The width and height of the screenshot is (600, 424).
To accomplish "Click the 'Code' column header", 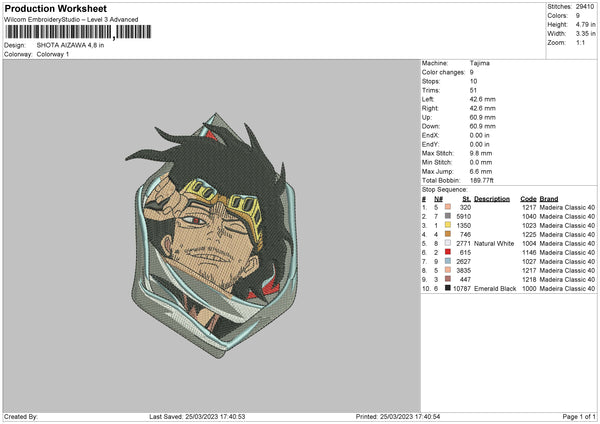I will point(528,199).
